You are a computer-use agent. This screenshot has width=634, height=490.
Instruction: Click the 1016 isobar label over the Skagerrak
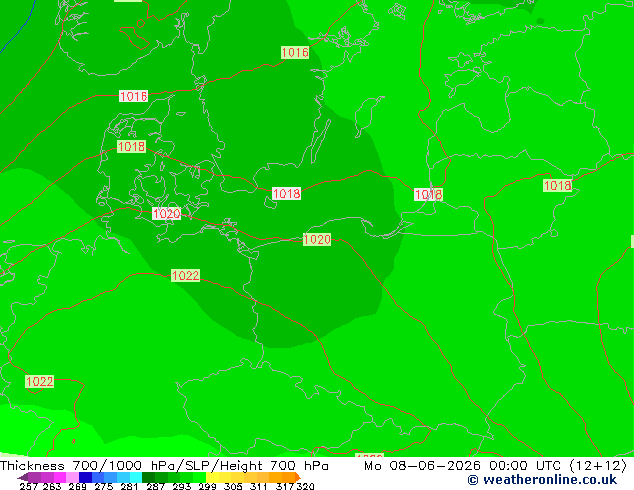coord(133,96)
